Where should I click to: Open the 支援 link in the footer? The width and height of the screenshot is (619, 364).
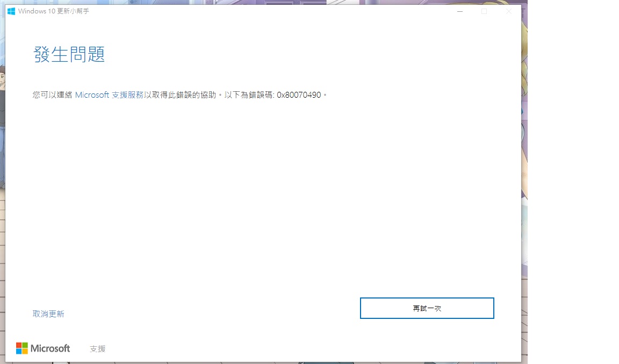[x=97, y=349]
